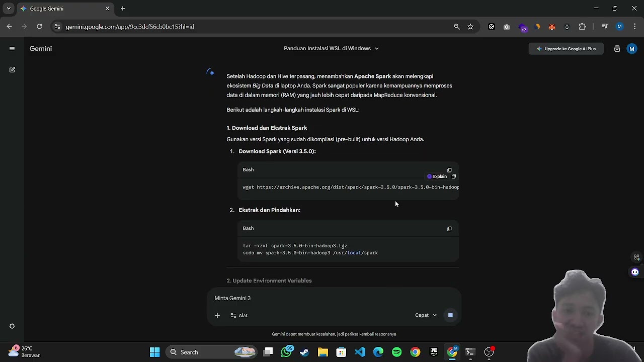Click the Windows taskbar Search box
Viewport: 644px width, 362px height.
click(211, 352)
